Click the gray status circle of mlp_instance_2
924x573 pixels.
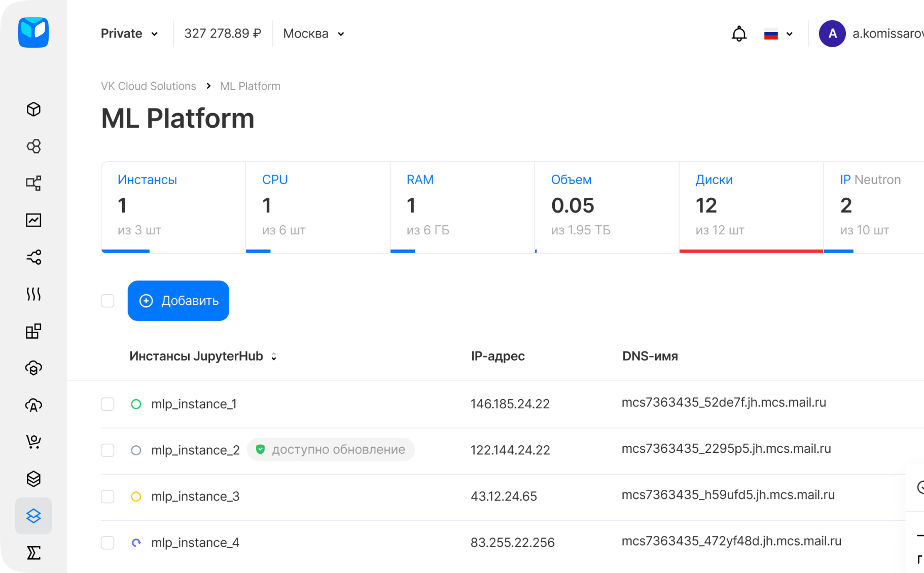pyautogui.click(x=136, y=450)
